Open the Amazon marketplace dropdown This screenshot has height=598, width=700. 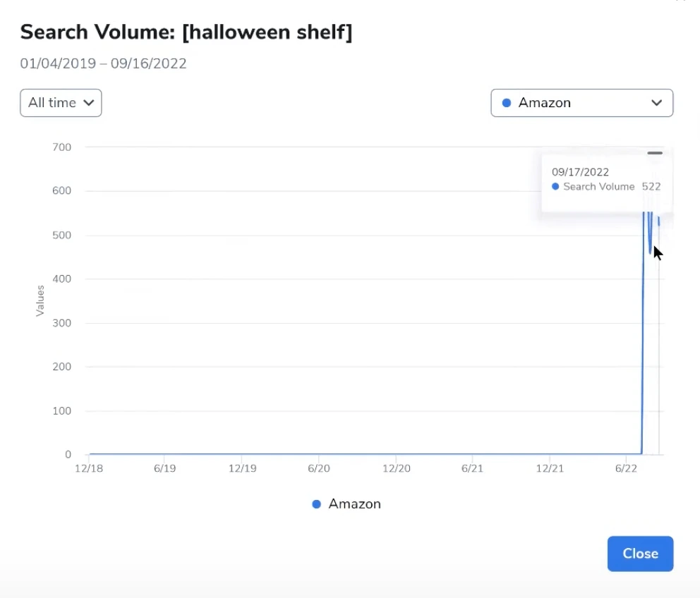[x=581, y=102]
